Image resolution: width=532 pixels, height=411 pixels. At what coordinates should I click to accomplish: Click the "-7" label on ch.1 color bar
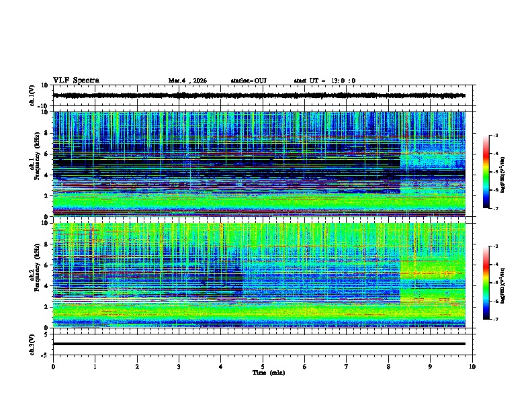click(495, 208)
